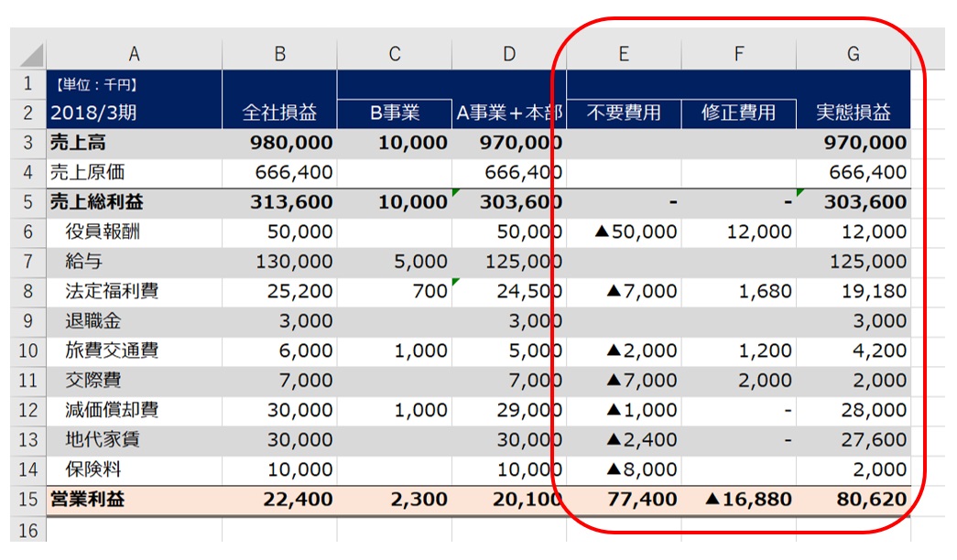This screenshot has height=560, width=957.
Task: Select the column G header
Action: click(x=853, y=55)
